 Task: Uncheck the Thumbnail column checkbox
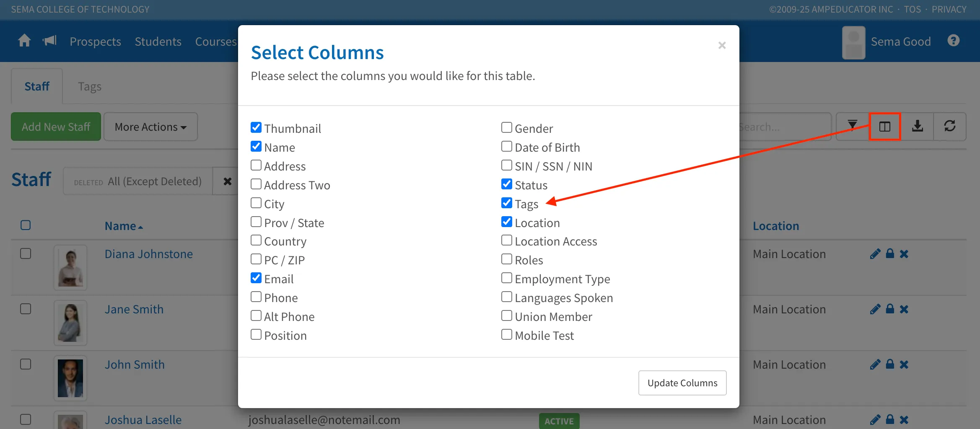256,127
